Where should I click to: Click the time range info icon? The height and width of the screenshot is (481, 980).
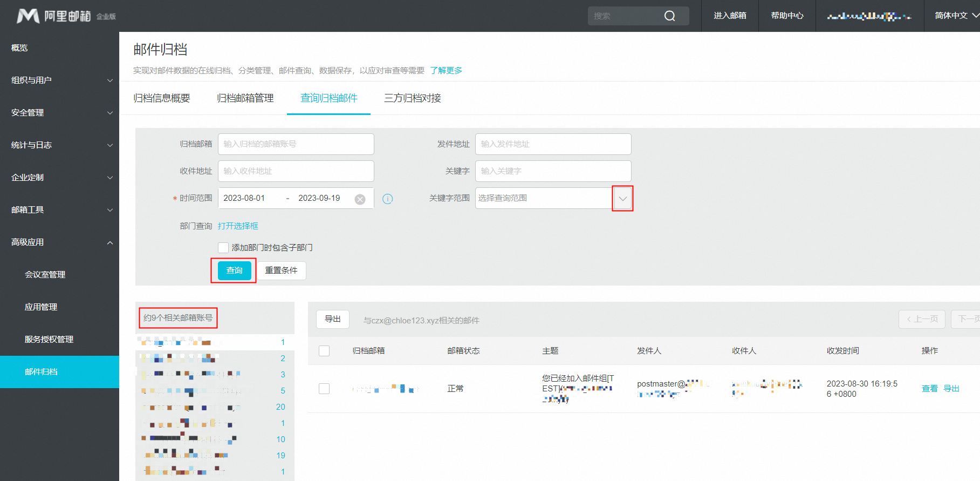pyautogui.click(x=387, y=199)
